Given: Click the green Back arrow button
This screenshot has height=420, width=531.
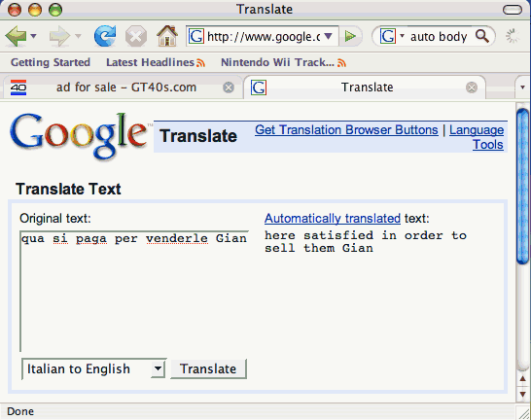Looking at the screenshot, I should 16,36.
